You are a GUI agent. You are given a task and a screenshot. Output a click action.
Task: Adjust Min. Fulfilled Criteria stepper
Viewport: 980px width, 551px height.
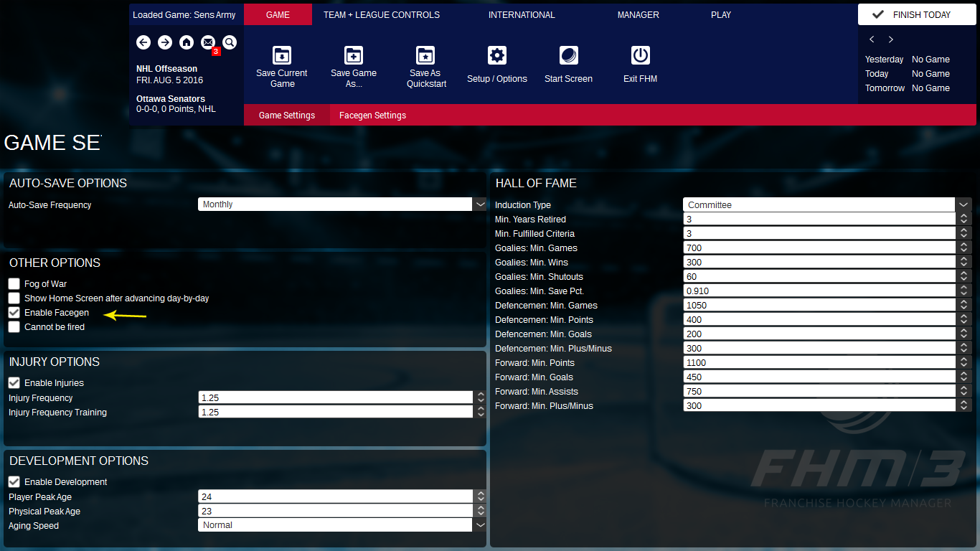point(965,233)
